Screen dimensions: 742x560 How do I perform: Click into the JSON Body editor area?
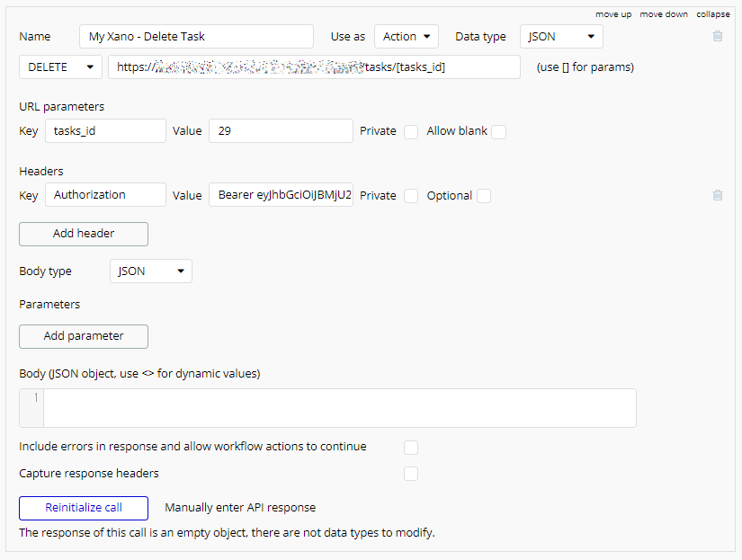(339, 407)
